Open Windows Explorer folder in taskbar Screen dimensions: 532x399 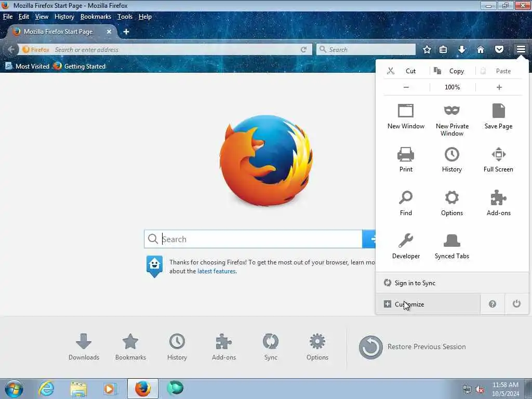[78, 389]
